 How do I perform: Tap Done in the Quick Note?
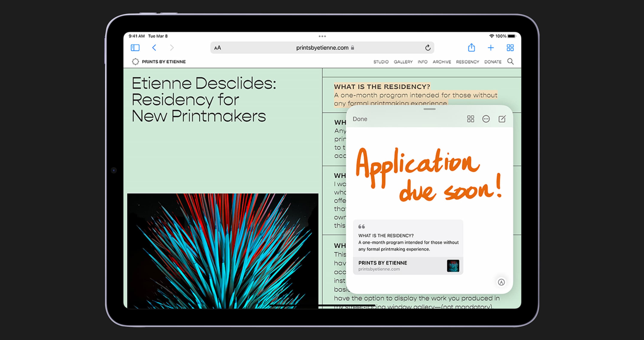360,119
